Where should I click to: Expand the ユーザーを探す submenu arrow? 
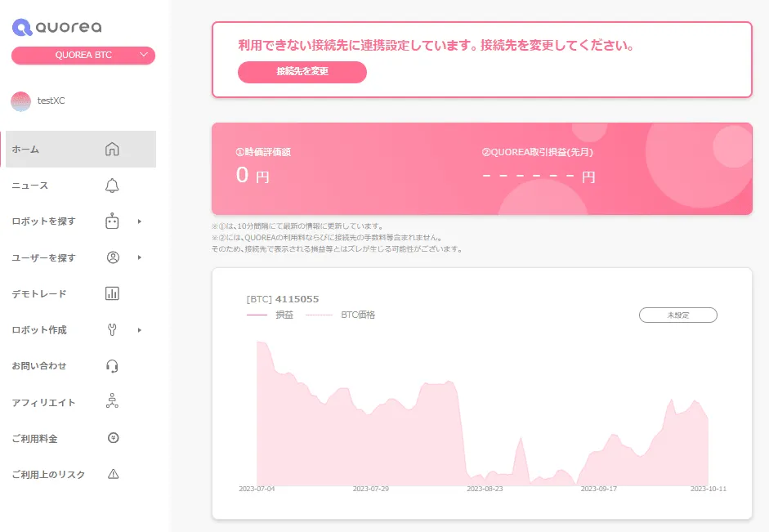(x=140, y=257)
